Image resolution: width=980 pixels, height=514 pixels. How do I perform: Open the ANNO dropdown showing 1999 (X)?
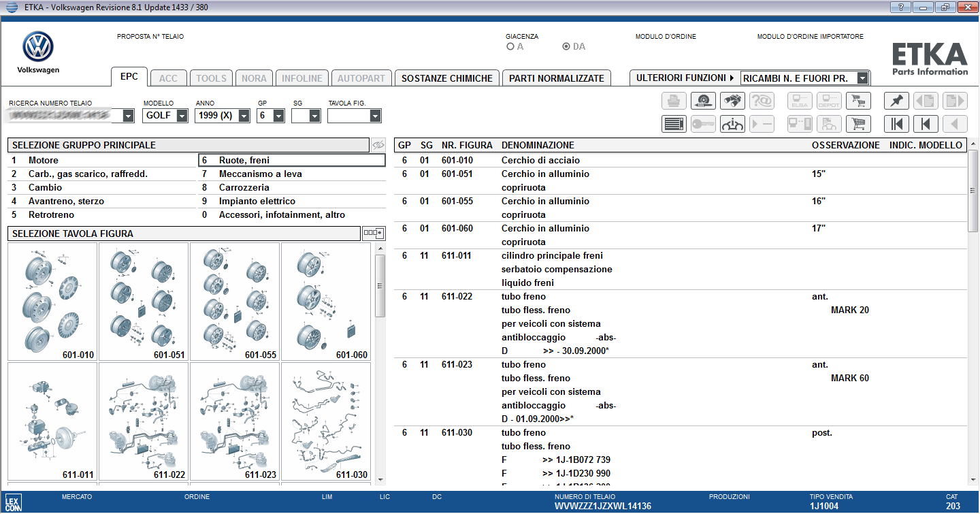click(245, 116)
